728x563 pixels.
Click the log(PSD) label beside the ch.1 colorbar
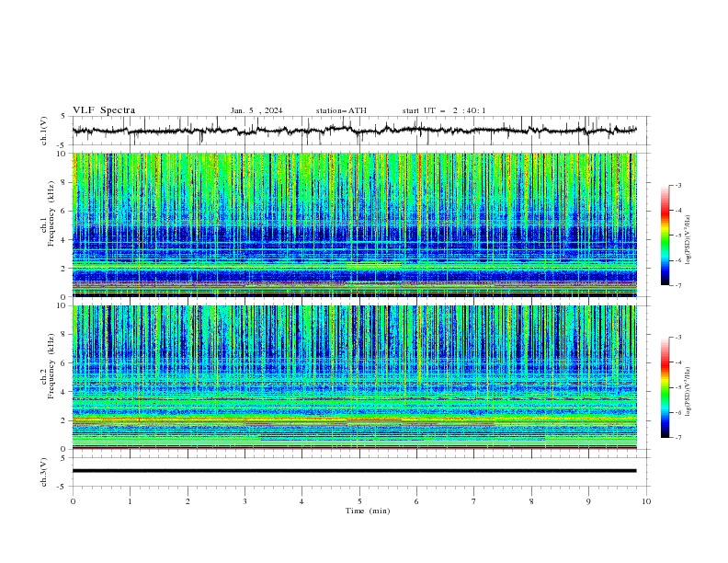tap(688, 240)
